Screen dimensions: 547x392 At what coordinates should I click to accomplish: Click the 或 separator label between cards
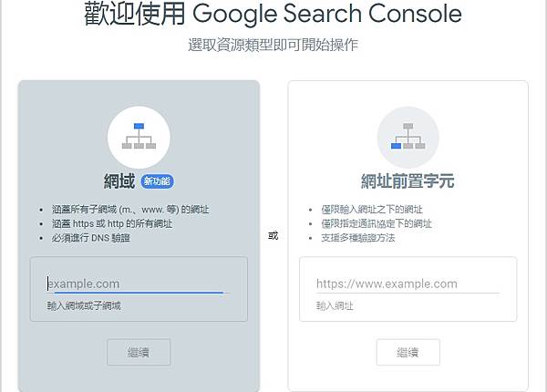pyautogui.click(x=273, y=236)
